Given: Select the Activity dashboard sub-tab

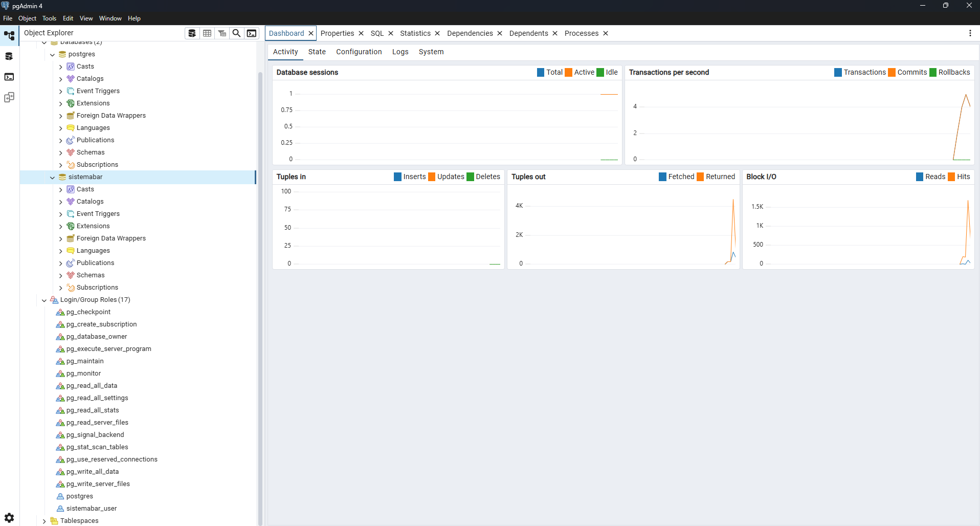Looking at the screenshot, I should pyautogui.click(x=285, y=52).
